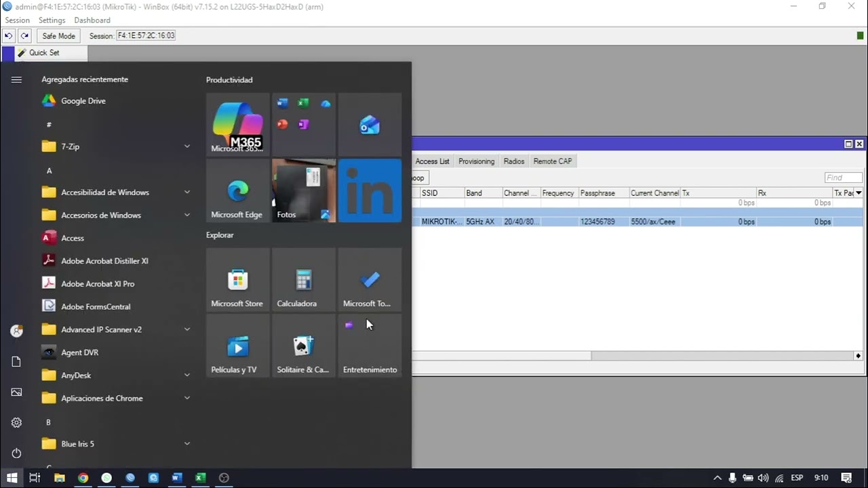This screenshot has height=488, width=868.
Task: Open the LinkedIn tile
Action: (x=370, y=190)
